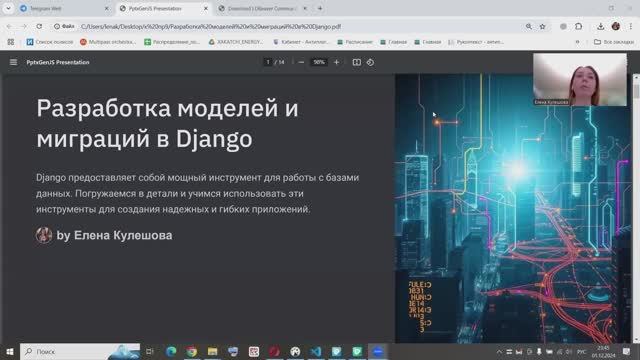Open the Windows notification center

[627, 351]
